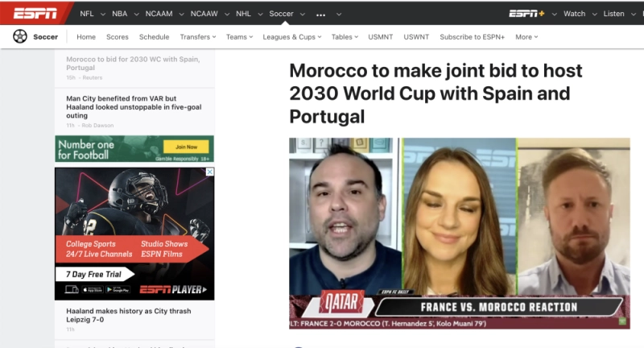
Task: Open the More dropdown in soccer nav
Action: pyautogui.click(x=526, y=37)
